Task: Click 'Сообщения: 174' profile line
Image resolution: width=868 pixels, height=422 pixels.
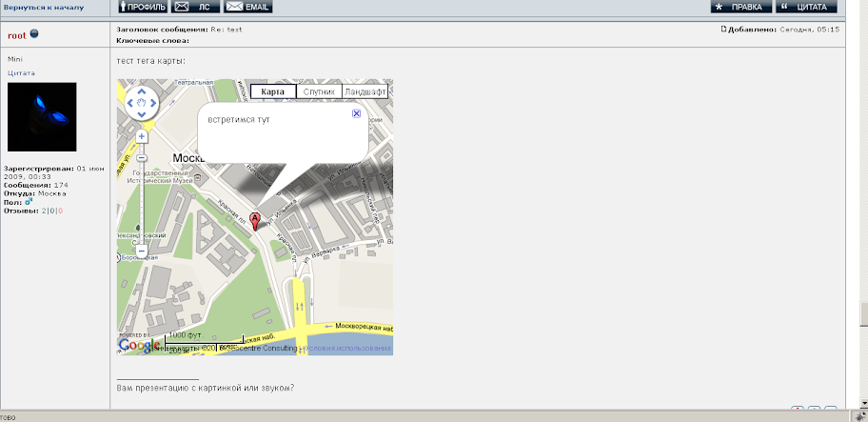Action: [36, 185]
